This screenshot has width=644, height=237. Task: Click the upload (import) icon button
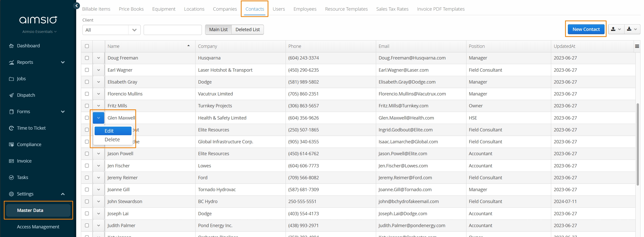616,29
